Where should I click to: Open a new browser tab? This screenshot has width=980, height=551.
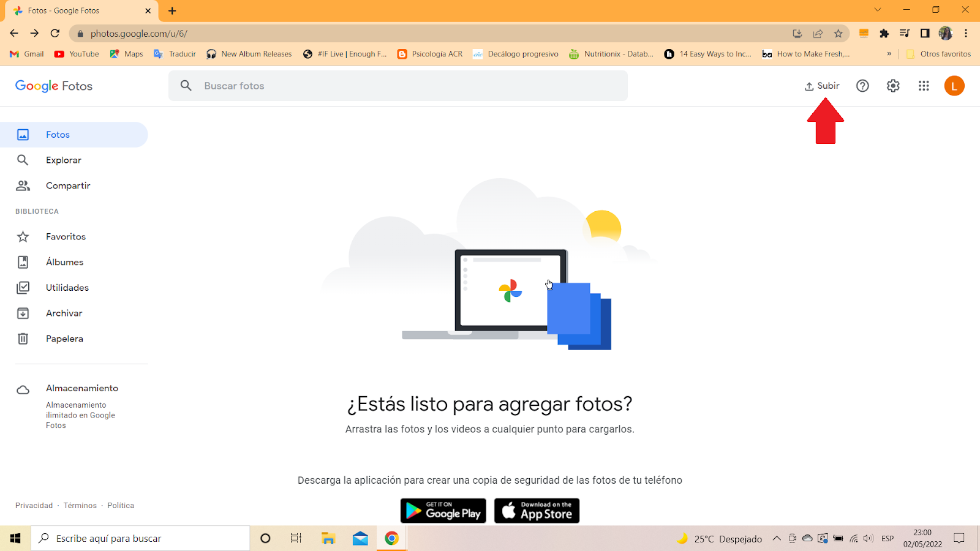pos(172,10)
